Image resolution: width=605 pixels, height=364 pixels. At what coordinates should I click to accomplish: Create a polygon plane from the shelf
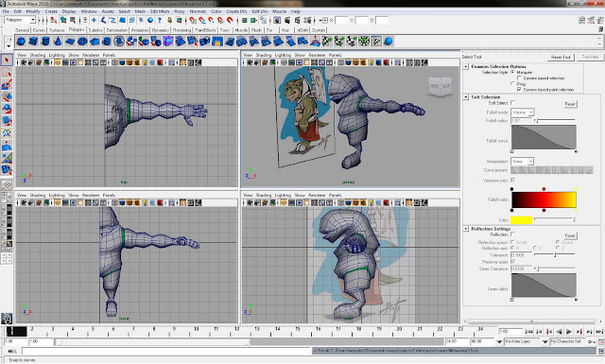tap(70, 42)
